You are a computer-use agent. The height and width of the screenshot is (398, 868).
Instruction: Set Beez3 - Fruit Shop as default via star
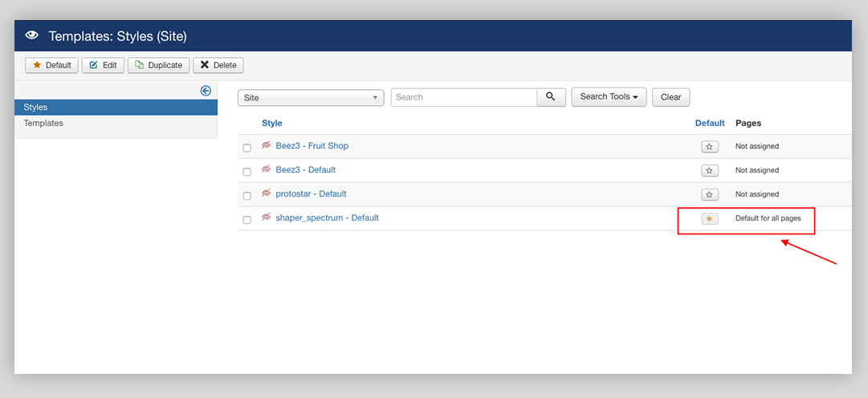tap(709, 147)
